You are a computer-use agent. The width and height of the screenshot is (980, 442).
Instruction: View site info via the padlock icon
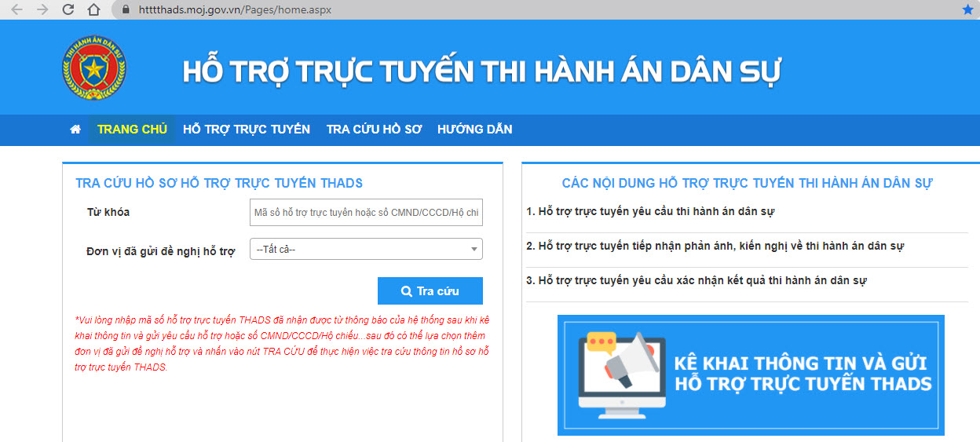[x=123, y=9]
